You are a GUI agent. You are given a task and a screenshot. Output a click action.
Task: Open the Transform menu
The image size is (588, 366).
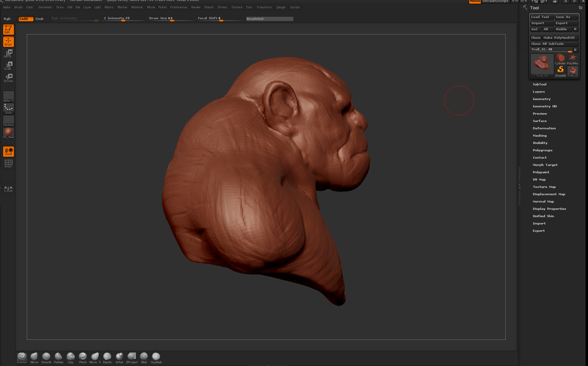(264, 7)
